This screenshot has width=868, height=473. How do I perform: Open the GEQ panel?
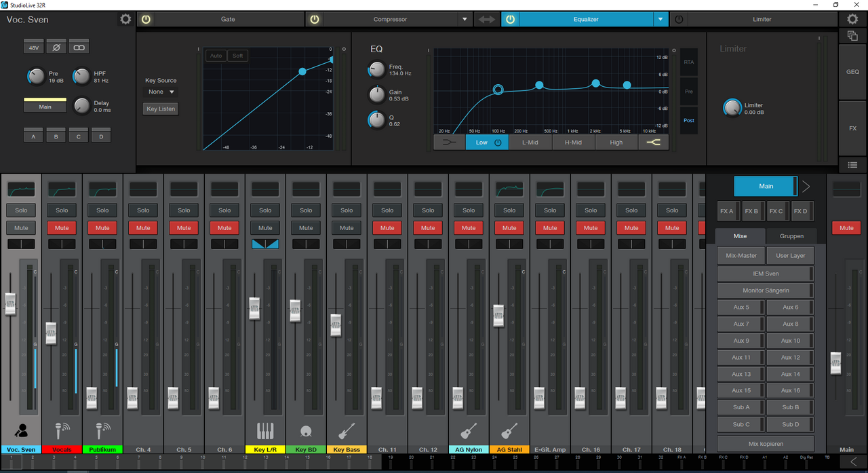click(853, 71)
